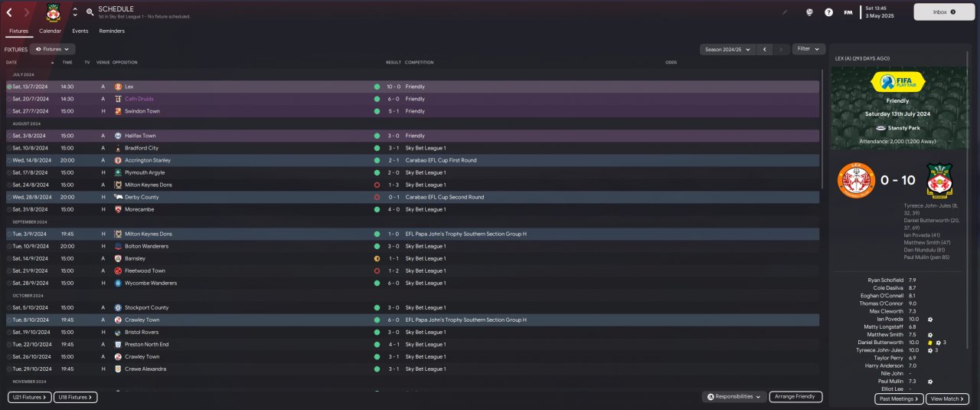
Task: Open the world globe icon in the header
Action: click(x=809, y=12)
